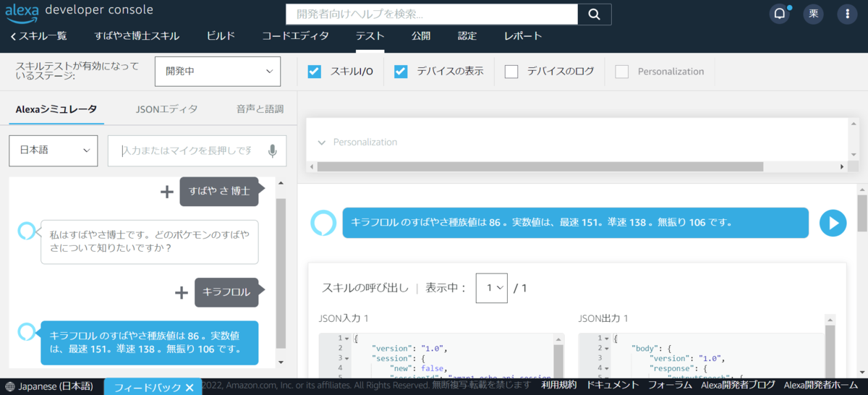Toggle the スキルI/O checkbox
Viewport: 868px width, 395px height.
coord(315,72)
